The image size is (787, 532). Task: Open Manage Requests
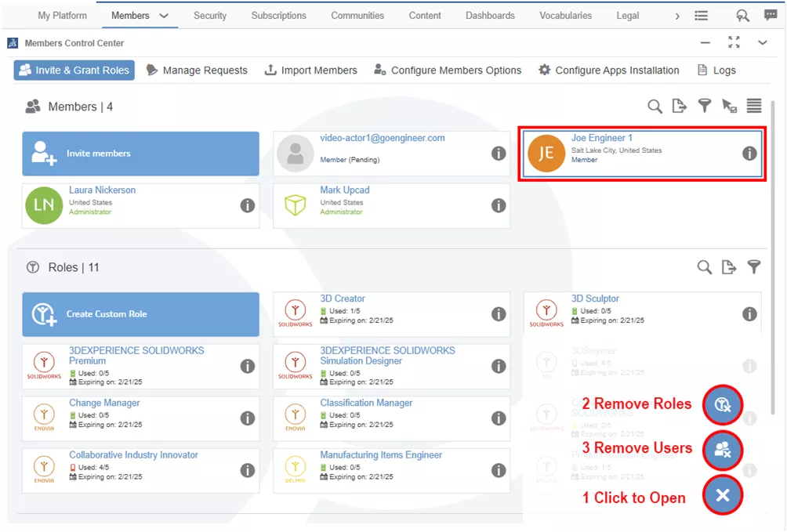click(197, 71)
